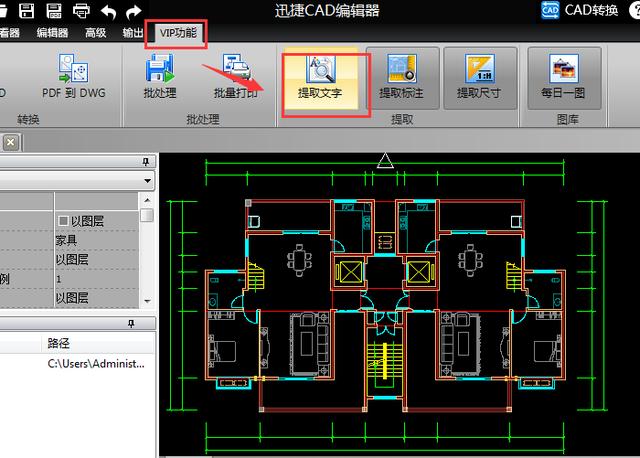Open the CAD转换 converter icon

point(550,10)
